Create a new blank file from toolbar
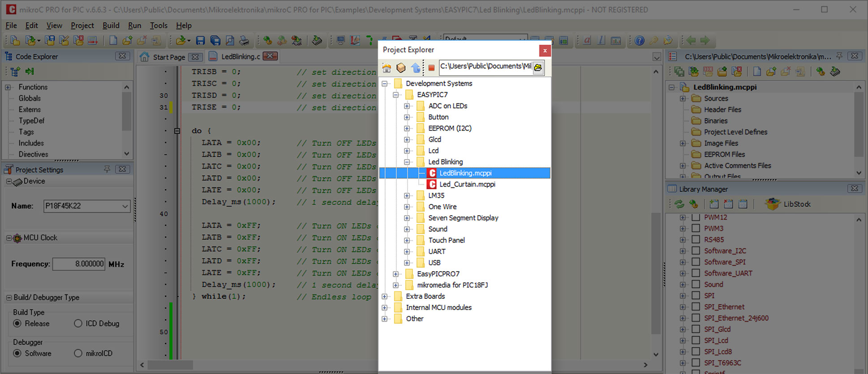Screen dimensions: 868x374 (113, 41)
